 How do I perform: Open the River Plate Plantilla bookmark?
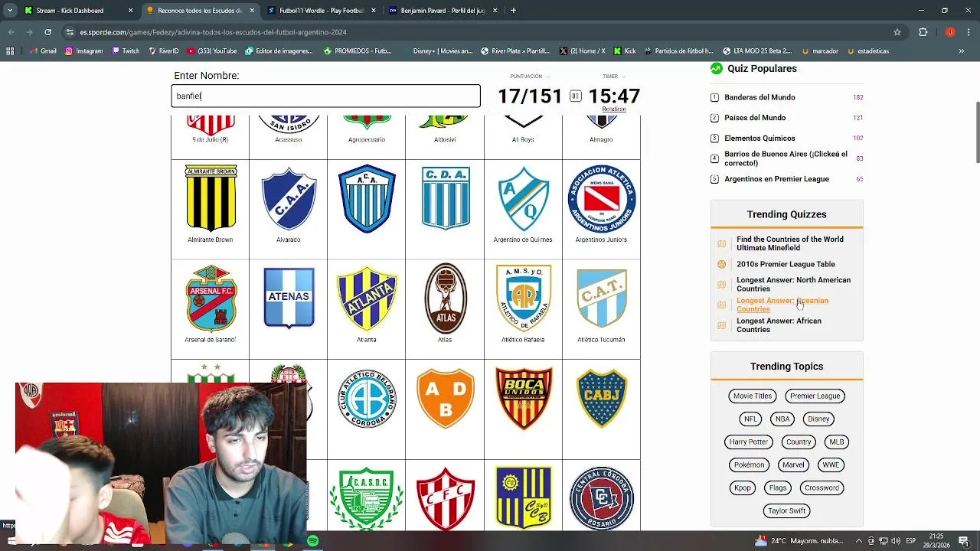tap(515, 51)
